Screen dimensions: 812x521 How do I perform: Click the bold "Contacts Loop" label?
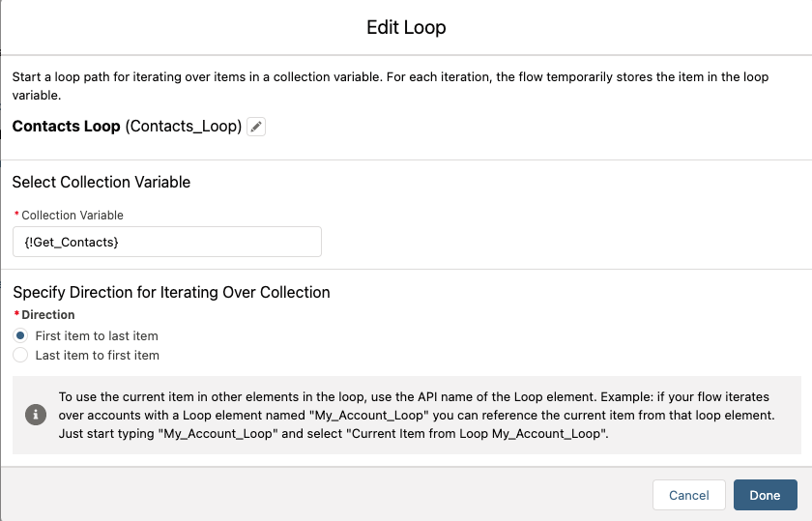click(x=66, y=127)
